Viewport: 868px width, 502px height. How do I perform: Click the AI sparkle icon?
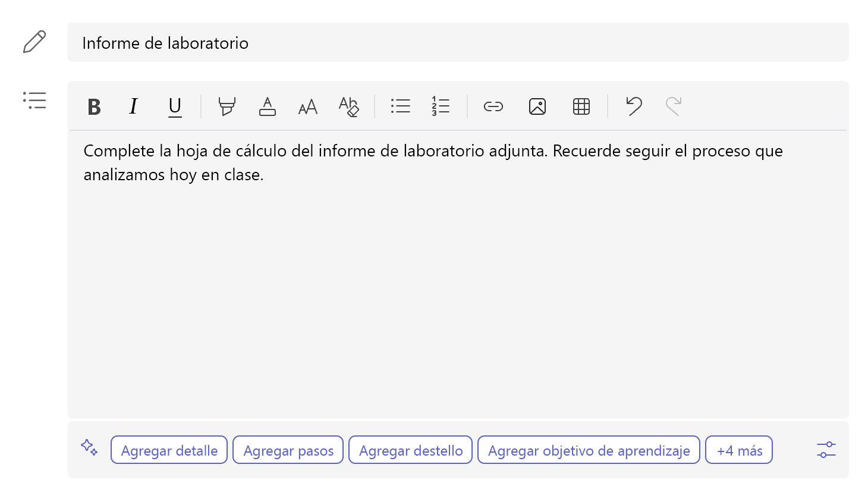[x=89, y=447]
